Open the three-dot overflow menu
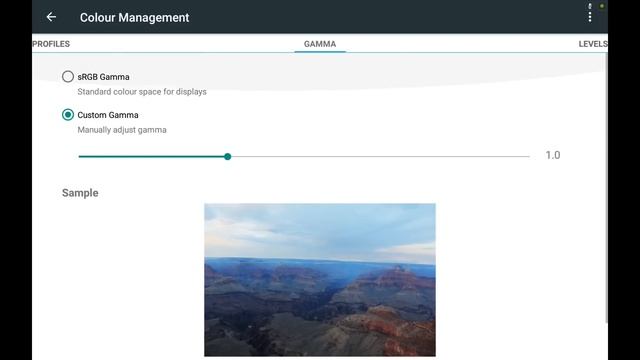 (x=590, y=17)
